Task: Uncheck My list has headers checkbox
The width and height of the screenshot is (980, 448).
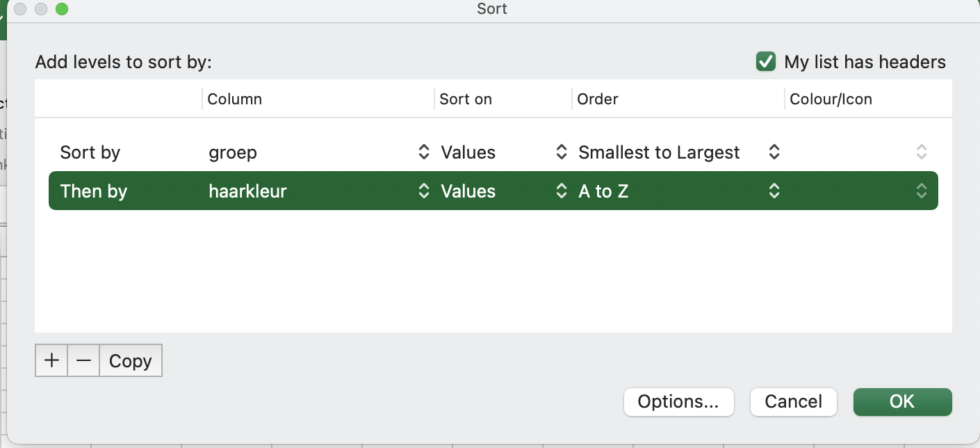Action: pyautogui.click(x=765, y=62)
